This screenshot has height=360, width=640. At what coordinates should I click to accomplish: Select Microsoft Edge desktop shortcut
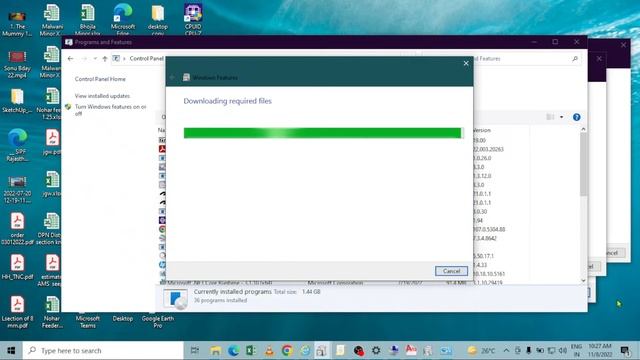click(x=122, y=20)
